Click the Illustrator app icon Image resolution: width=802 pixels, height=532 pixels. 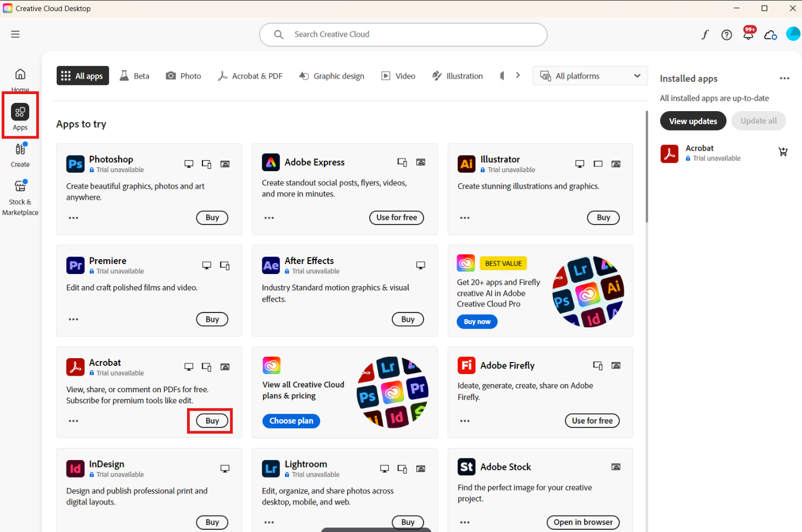[466, 164]
